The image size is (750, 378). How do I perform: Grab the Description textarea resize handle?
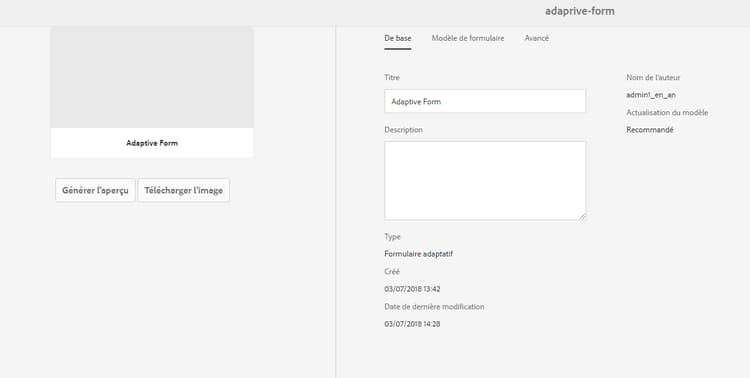point(582,217)
